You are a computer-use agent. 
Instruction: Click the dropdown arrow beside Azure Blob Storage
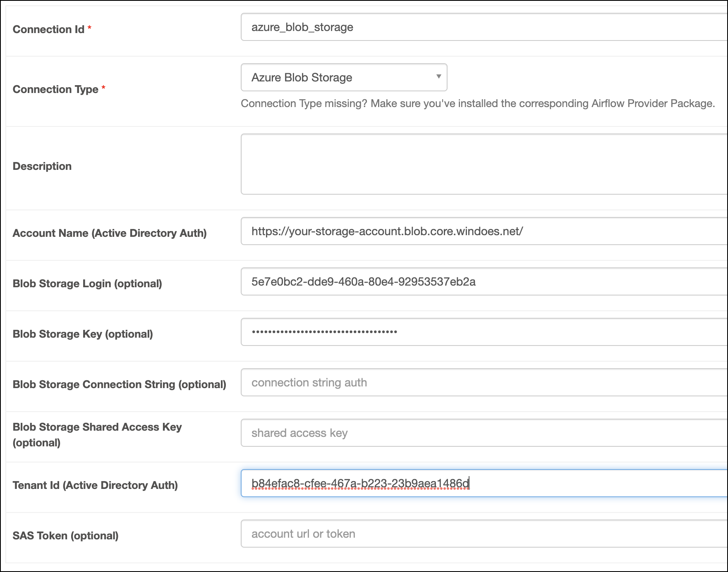tap(438, 77)
